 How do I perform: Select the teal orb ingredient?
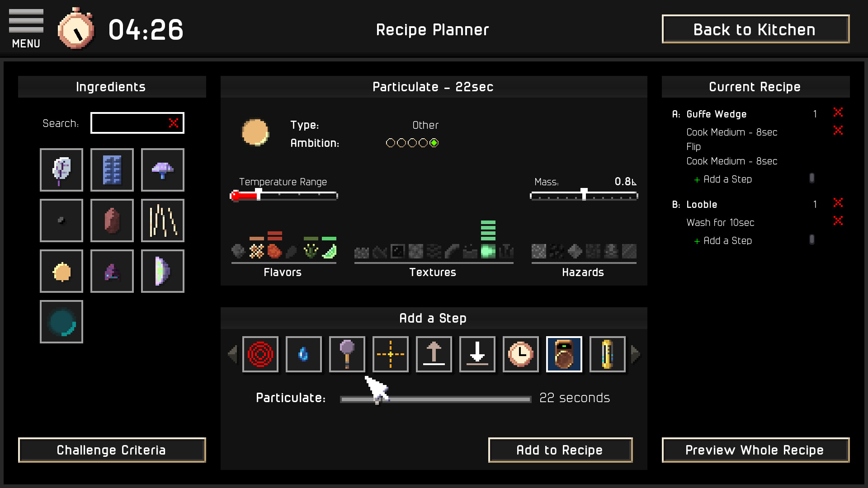coord(61,322)
